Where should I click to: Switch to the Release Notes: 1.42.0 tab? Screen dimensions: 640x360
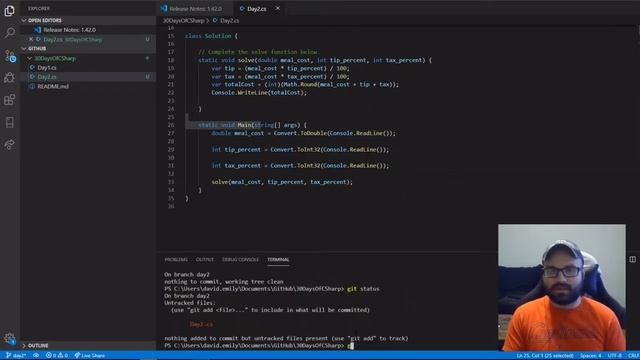pos(195,9)
